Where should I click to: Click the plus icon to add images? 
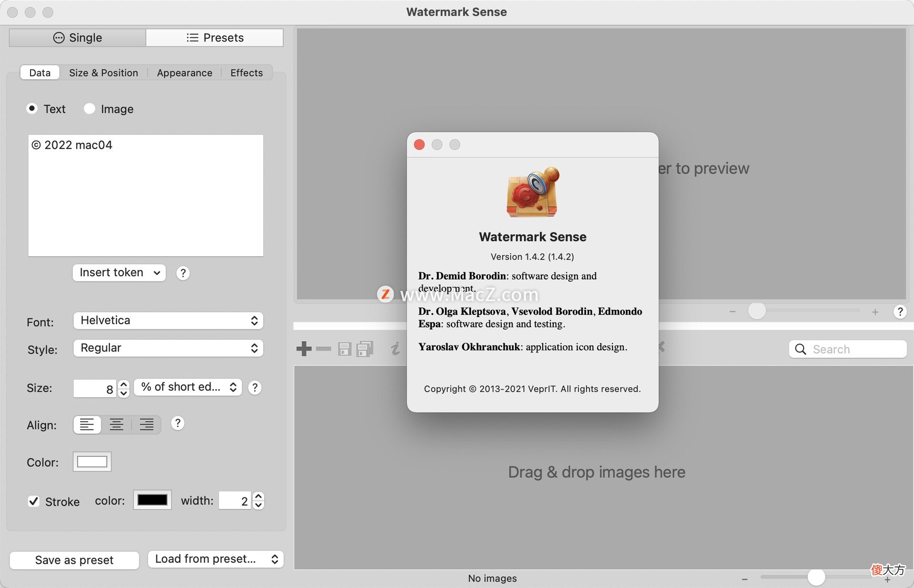tap(304, 349)
